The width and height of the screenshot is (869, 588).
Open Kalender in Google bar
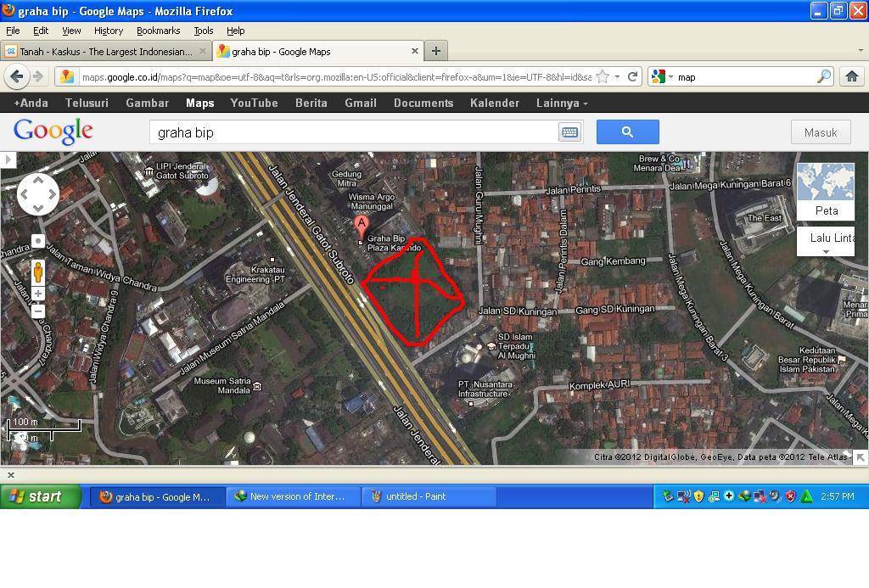pyautogui.click(x=495, y=103)
